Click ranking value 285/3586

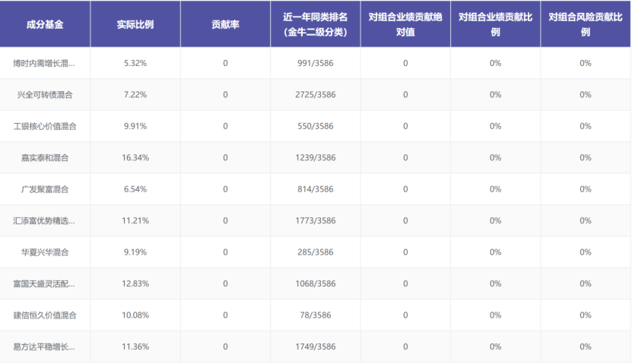point(316,252)
